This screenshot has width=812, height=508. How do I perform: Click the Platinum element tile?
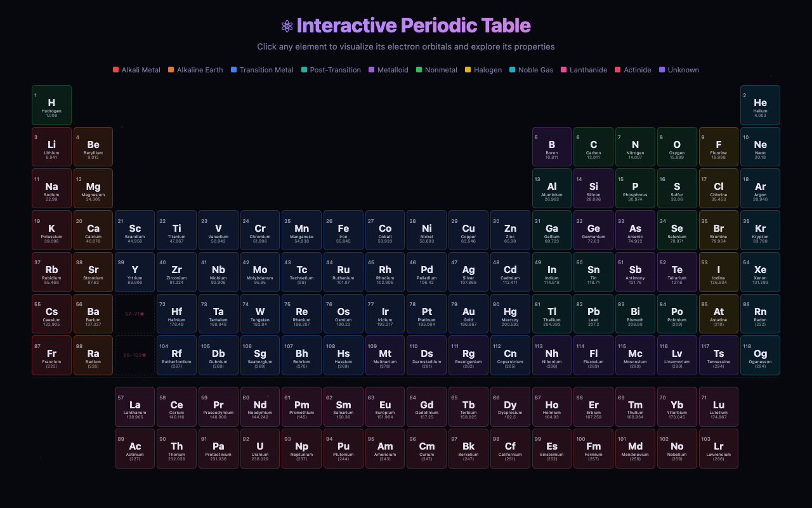pos(427,314)
